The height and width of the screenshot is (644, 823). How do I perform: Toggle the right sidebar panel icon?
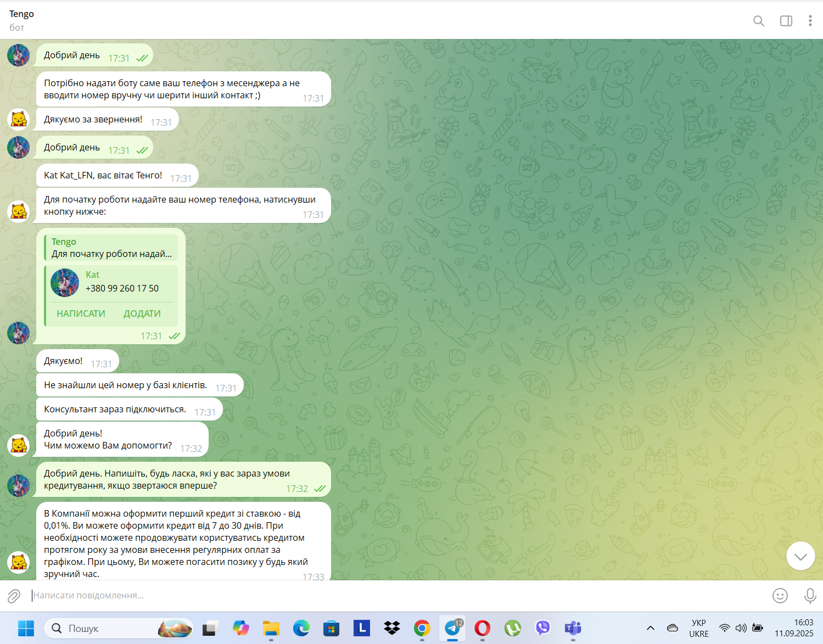(x=786, y=21)
